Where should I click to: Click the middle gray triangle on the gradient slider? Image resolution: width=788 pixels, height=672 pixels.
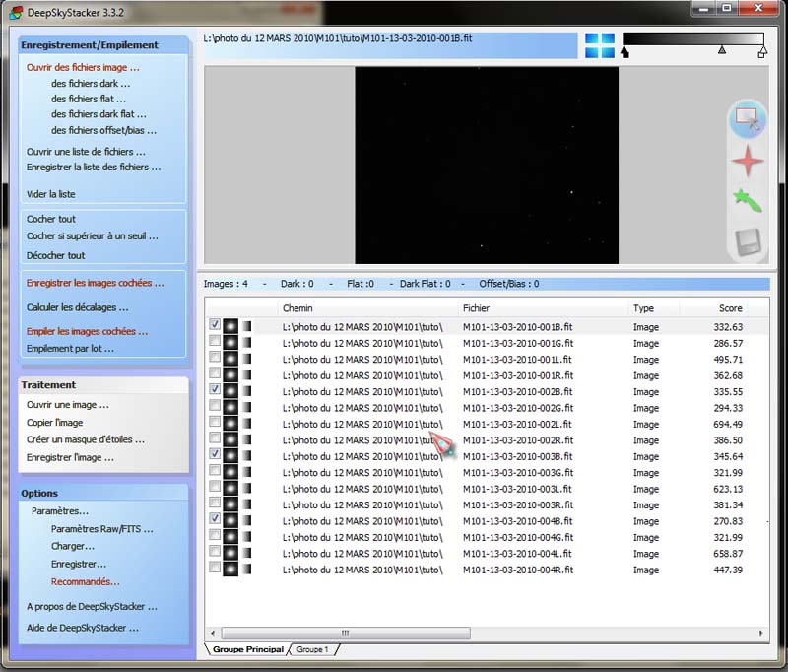[722, 49]
